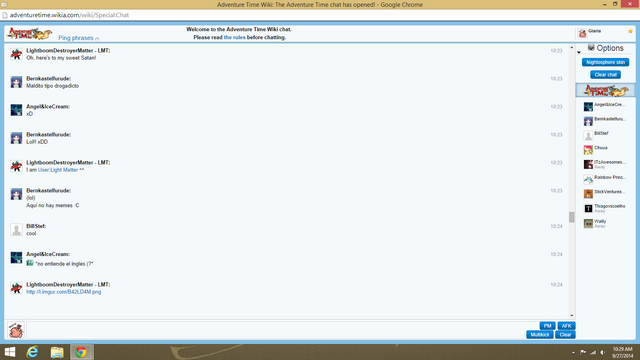Image resolution: width=640 pixels, height=360 pixels.
Task: Open the imgur B42LD4M.png link
Action: [64, 292]
